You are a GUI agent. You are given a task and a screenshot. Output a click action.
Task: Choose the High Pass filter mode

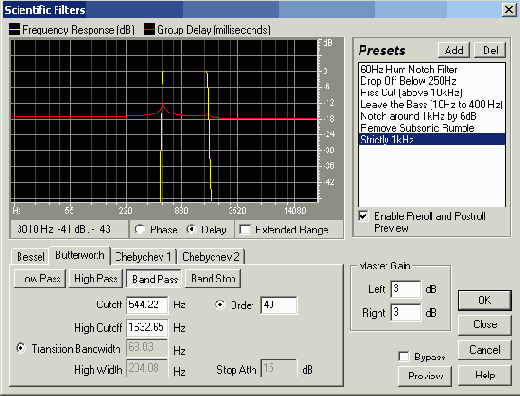coord(96,278)
